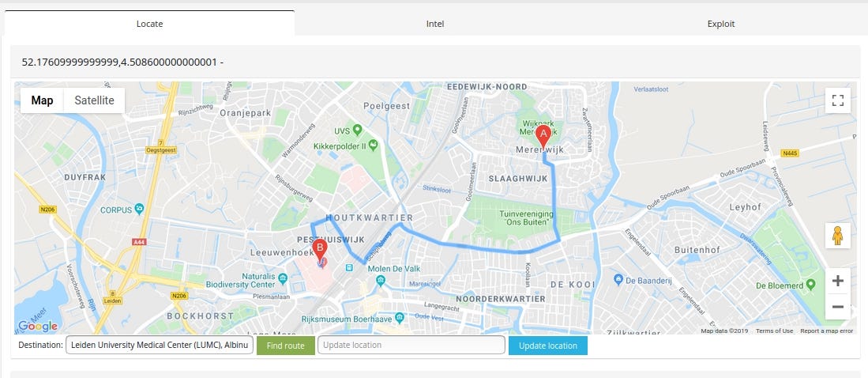Open the map Terms of Use link
The width and height of the screenshot is (868, 378).
point(775,331)
